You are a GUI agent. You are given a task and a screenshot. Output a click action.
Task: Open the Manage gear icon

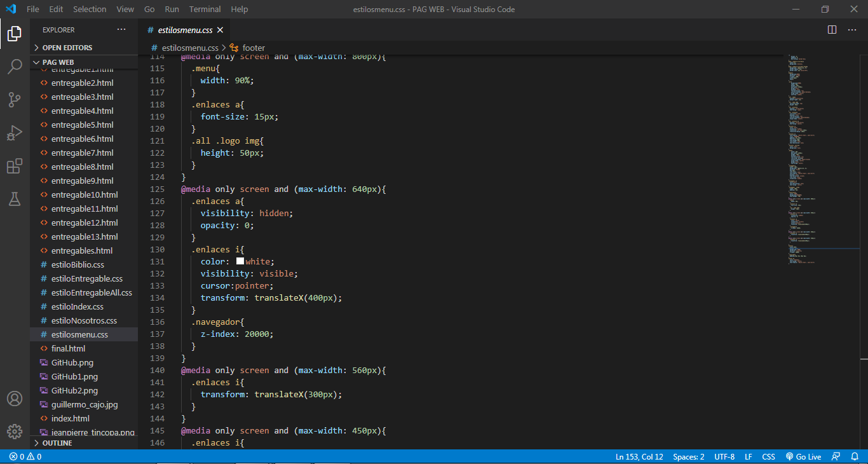click(x=15, y=431)
